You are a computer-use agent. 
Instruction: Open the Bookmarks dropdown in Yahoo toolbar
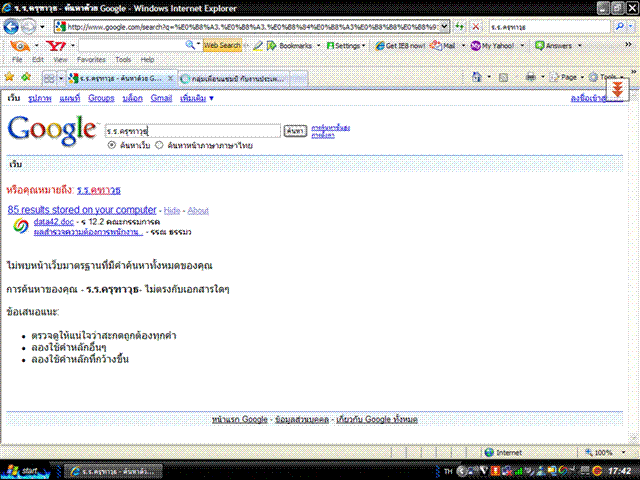click(289, 46)
